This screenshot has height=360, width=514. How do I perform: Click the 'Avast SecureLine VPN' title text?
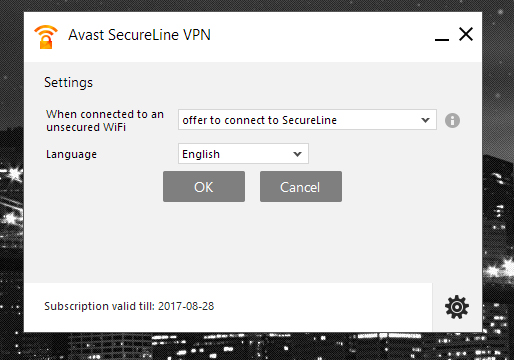[139, 35]
